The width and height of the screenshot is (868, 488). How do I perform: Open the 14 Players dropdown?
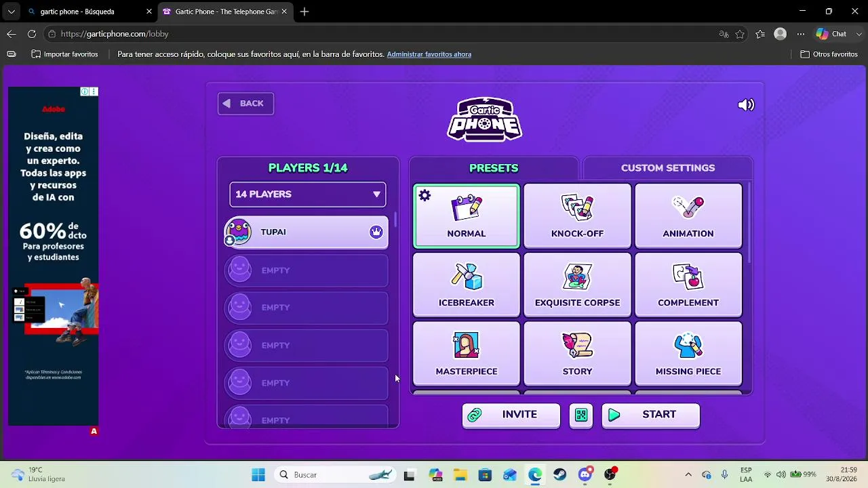point(308,195)
